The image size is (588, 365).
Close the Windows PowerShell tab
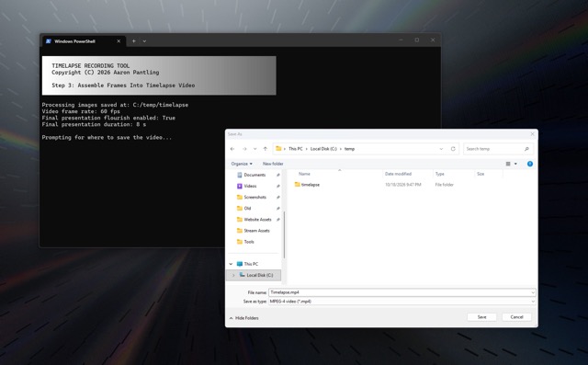(x=119, y=41)
